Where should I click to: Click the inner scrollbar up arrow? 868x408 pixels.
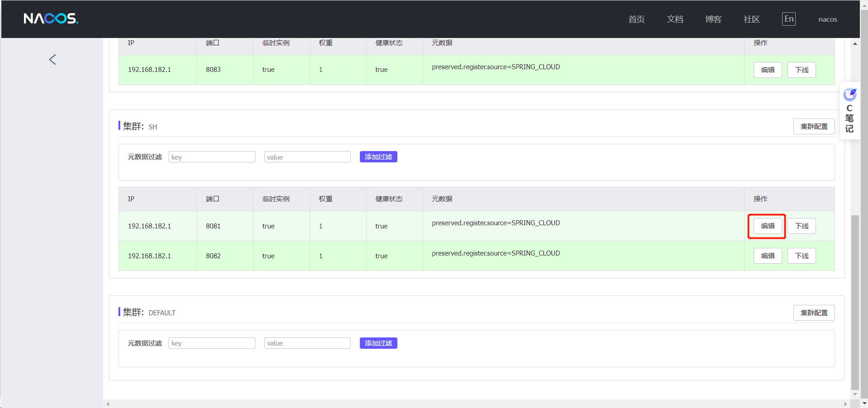tap(855, 44)
